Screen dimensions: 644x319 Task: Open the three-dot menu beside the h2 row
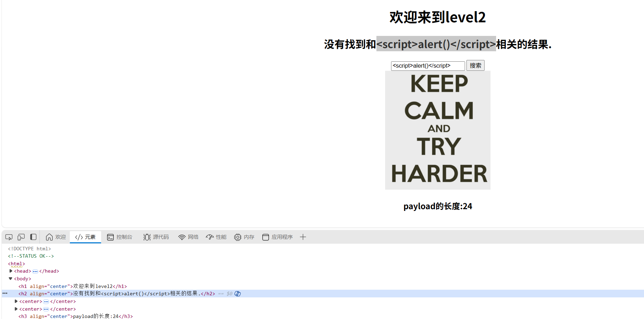tap(5, 294)
